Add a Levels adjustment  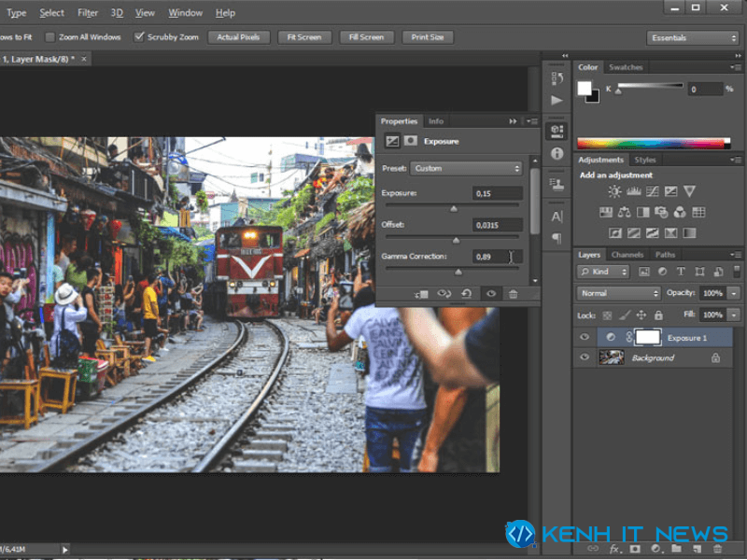pyautogui.click(x=633, y=191)
